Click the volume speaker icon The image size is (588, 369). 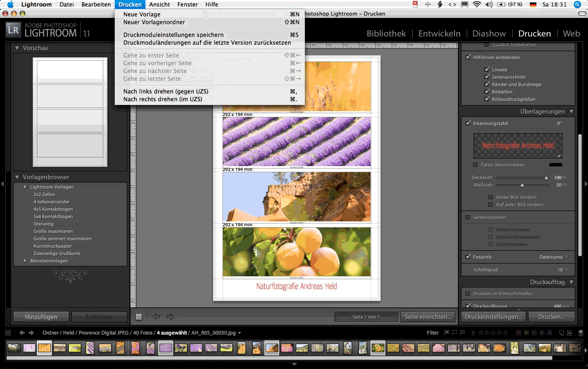tap(489, 5)
